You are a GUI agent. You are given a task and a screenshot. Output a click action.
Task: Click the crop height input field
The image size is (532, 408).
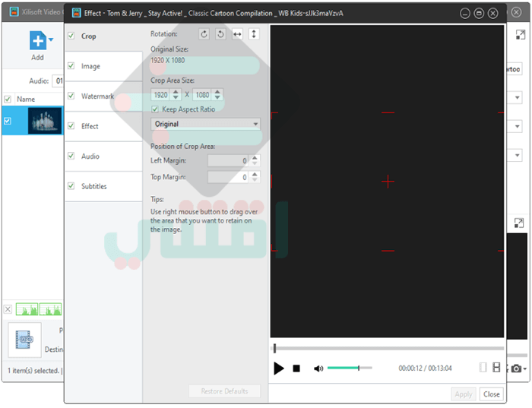[203, 95]
